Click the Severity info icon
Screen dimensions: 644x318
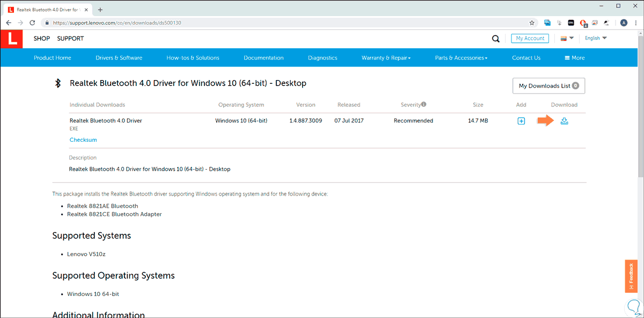(x=423, y=105)
